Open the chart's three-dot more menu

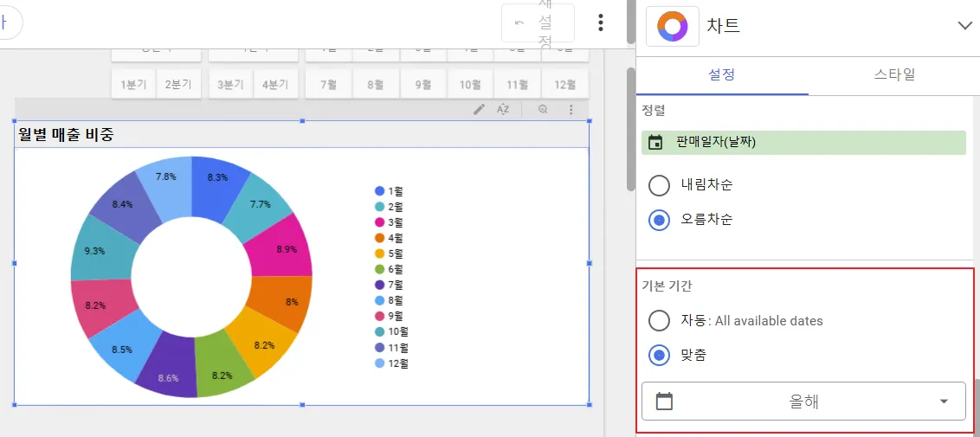(x=571, y=109)
